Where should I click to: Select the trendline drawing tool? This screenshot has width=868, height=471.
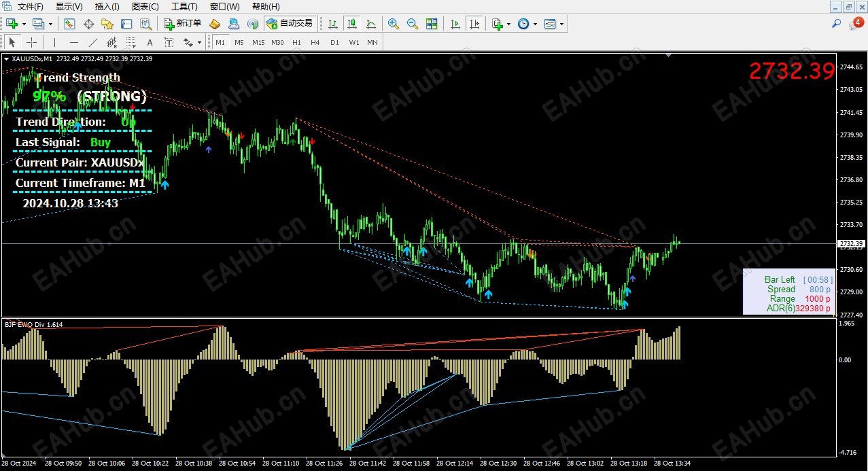93,42
